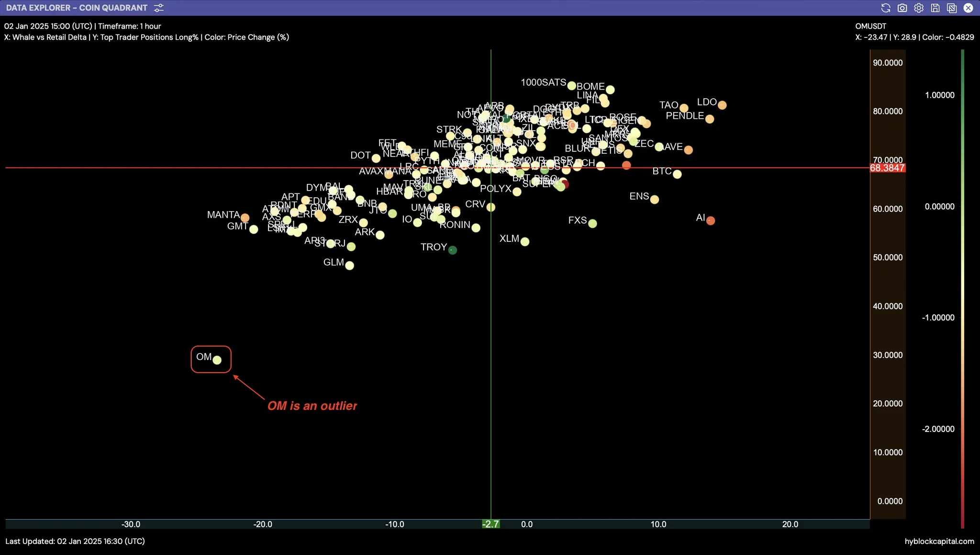Image resolution: width=980 pixels, height=555 pixels.
Task: Click the red 68.3847 Y-axis marker
Action: (887, 168)
